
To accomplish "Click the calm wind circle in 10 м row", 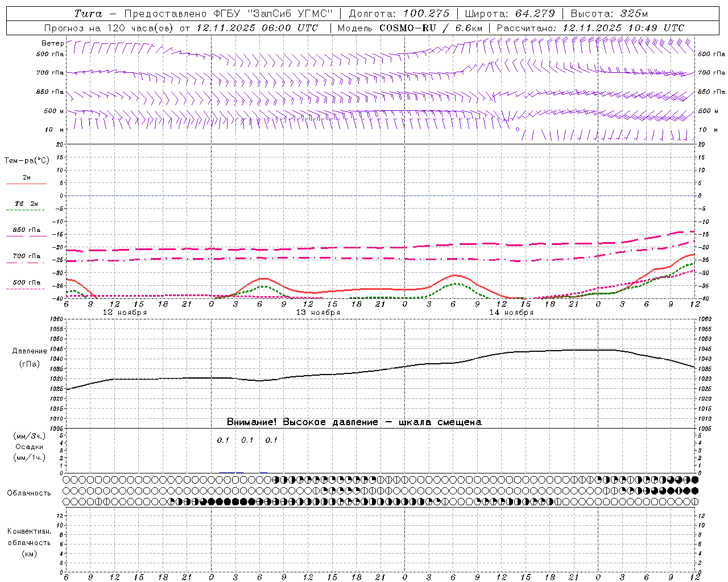I will coord(518,130).
